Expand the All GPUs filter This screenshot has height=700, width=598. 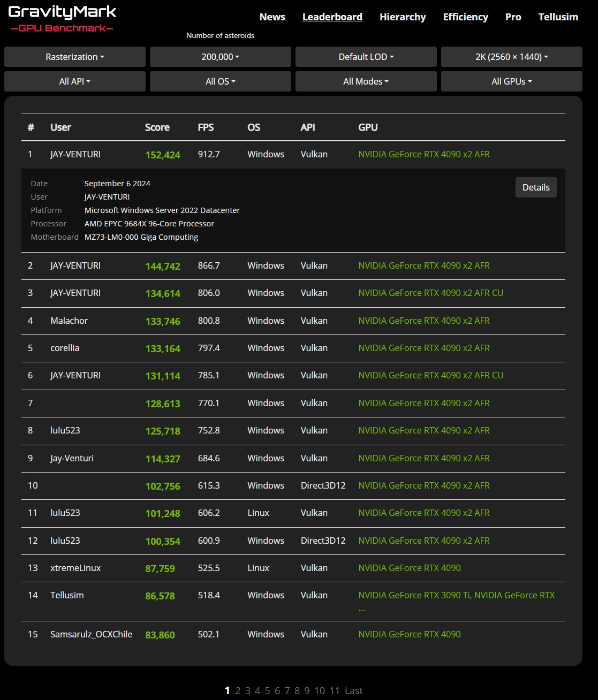click(x=511, y=81)
